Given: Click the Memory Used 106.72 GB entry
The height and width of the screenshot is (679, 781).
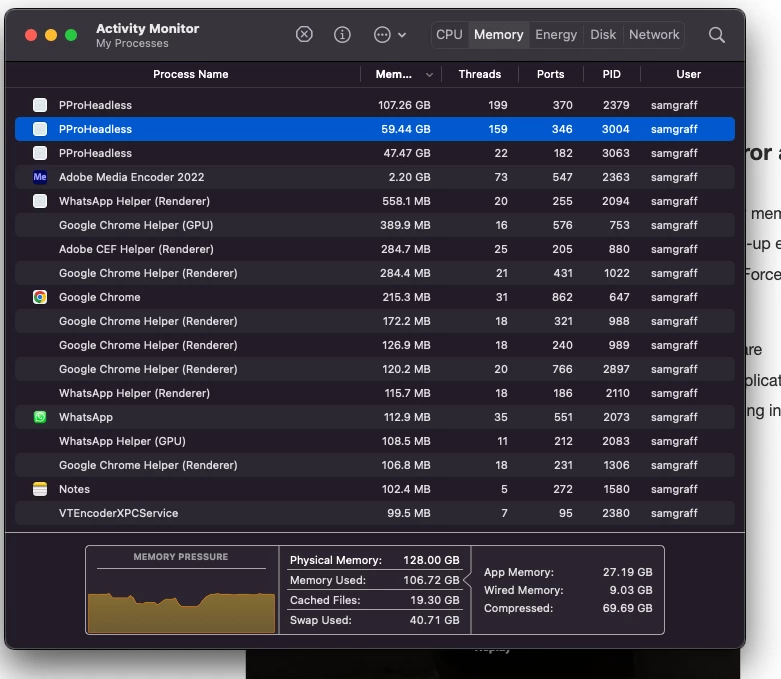Looking at the screenshot, I should tap(375, 580).
